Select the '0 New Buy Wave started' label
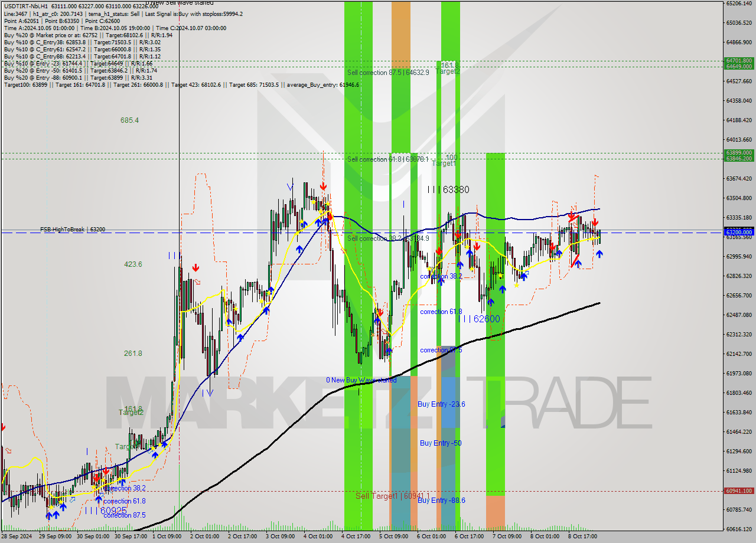The height and width of the screenshot is (543, 756). [x=361, y=380]
